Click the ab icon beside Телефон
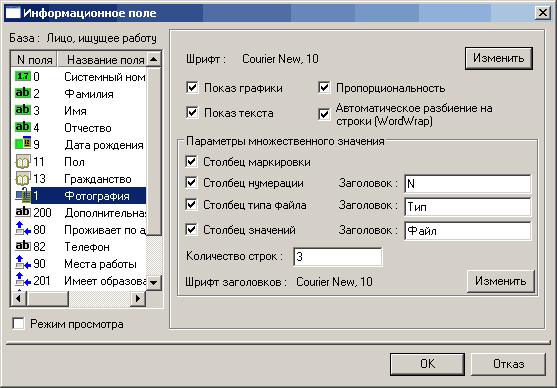The image size is (557, 388). point(23,246)
